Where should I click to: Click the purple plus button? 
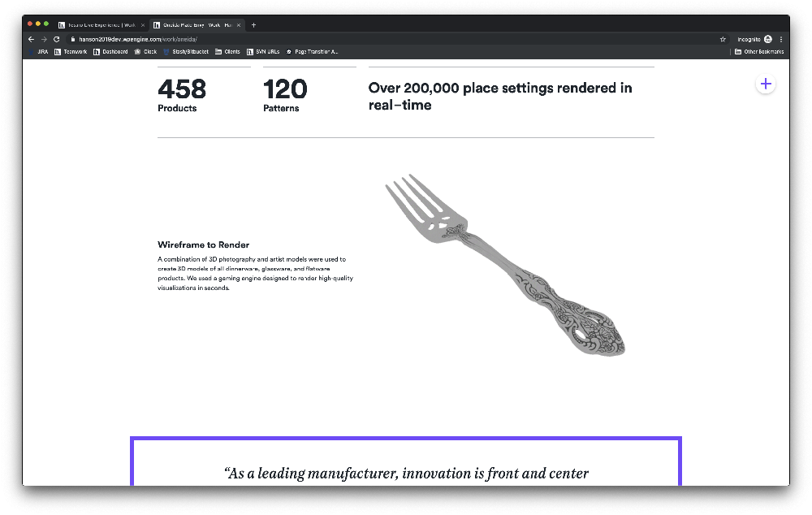[x=766, y=84]
